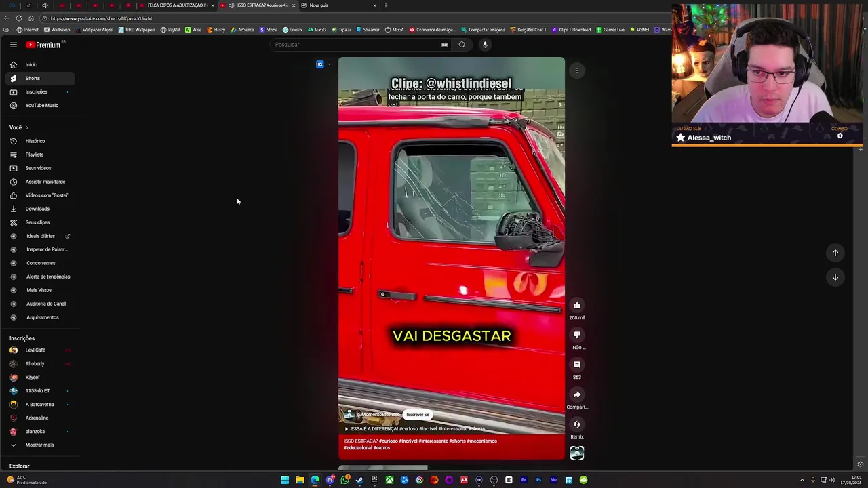Open Premiere Pro from taskbar
Image resolution: width=868 pixels, height=488 pixels.
coord(524,480)
